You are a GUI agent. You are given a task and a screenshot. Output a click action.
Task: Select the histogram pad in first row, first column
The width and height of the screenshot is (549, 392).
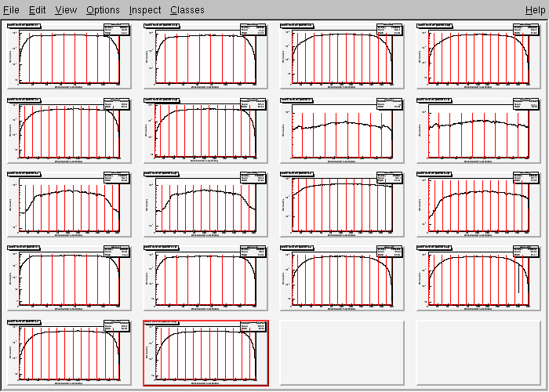point(69,56)
